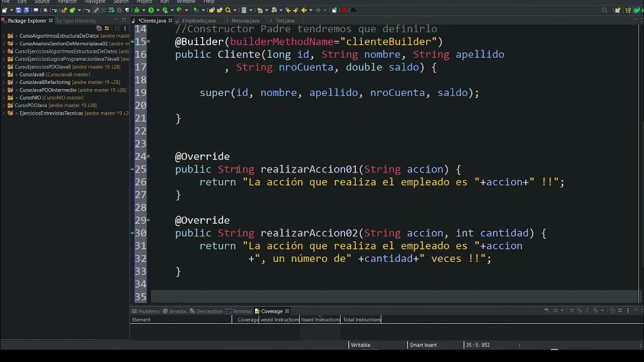
Task: Open dropdown arrow next to Debug icon
Action: coord(144,10)
